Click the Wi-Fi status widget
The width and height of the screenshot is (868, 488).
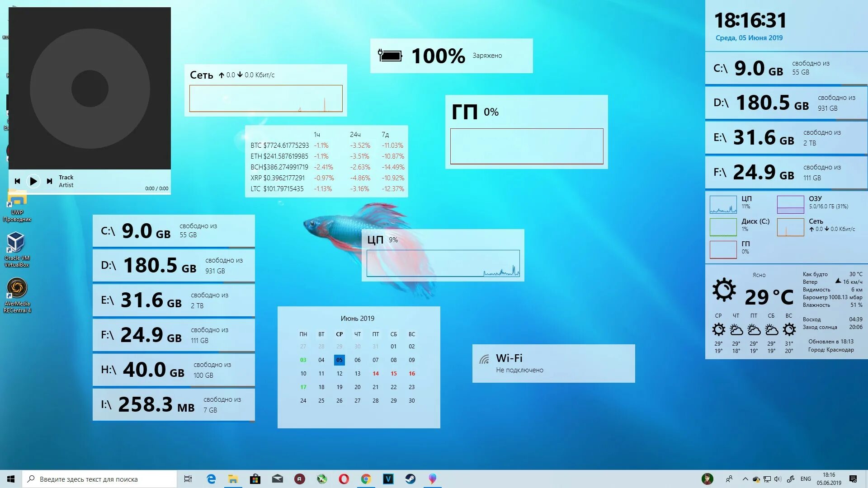point(553,364)
